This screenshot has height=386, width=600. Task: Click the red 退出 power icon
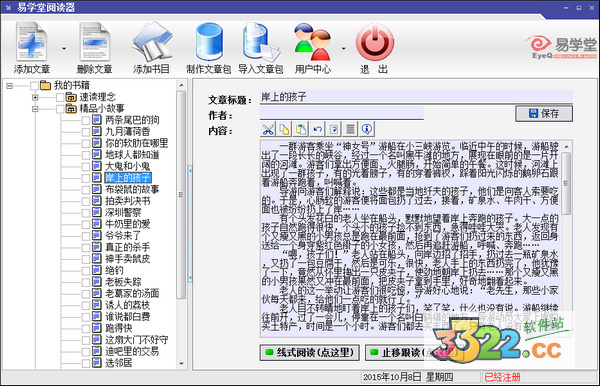point(375,42)
